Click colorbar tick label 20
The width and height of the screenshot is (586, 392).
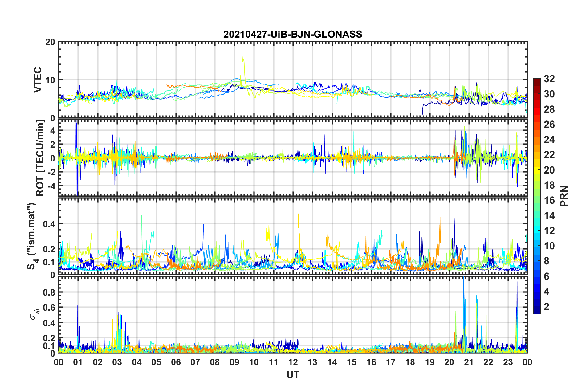click(x=549, y=170)
